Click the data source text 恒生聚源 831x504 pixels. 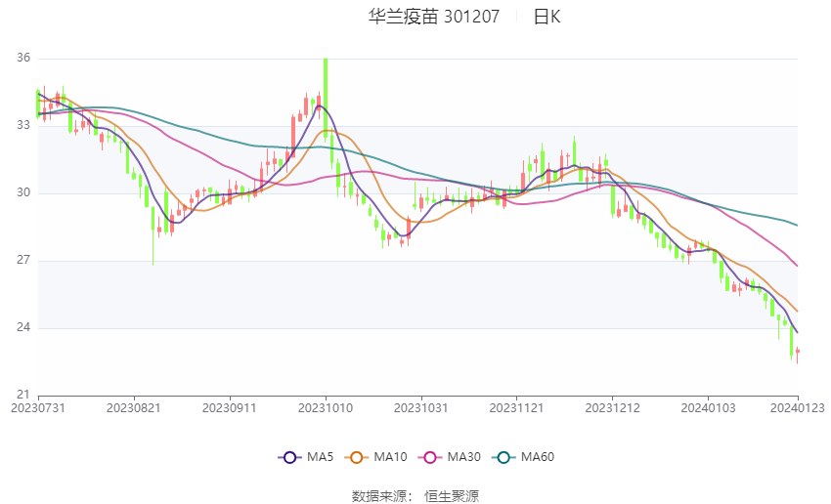coord(452,496)
